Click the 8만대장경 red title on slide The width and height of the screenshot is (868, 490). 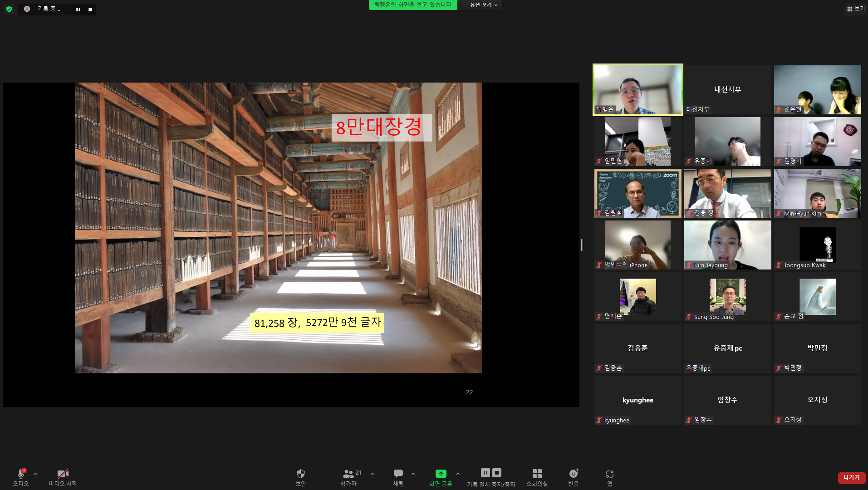[379, 127]
